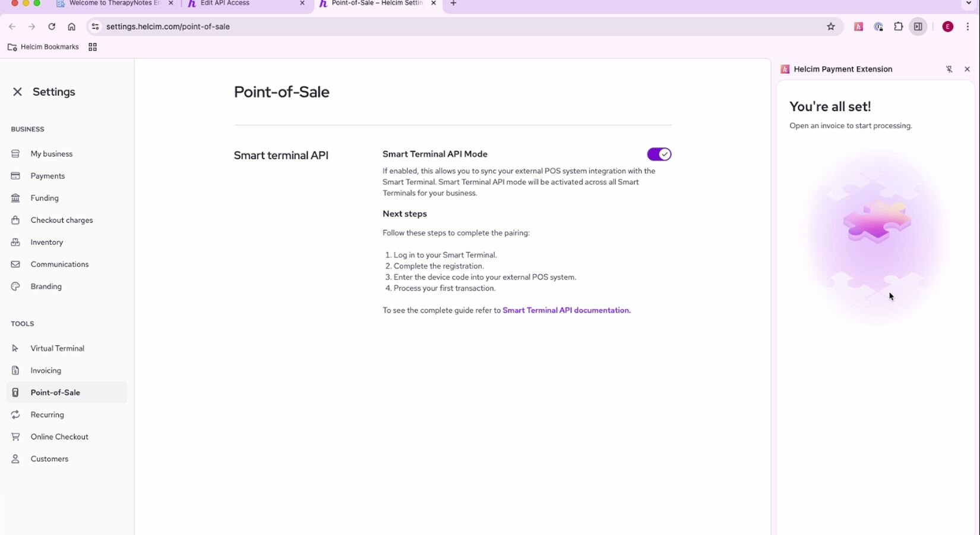Open the Helcim extension in the toolbar
This screenshot has height=535, width=980.
click(x=858, y=27)
